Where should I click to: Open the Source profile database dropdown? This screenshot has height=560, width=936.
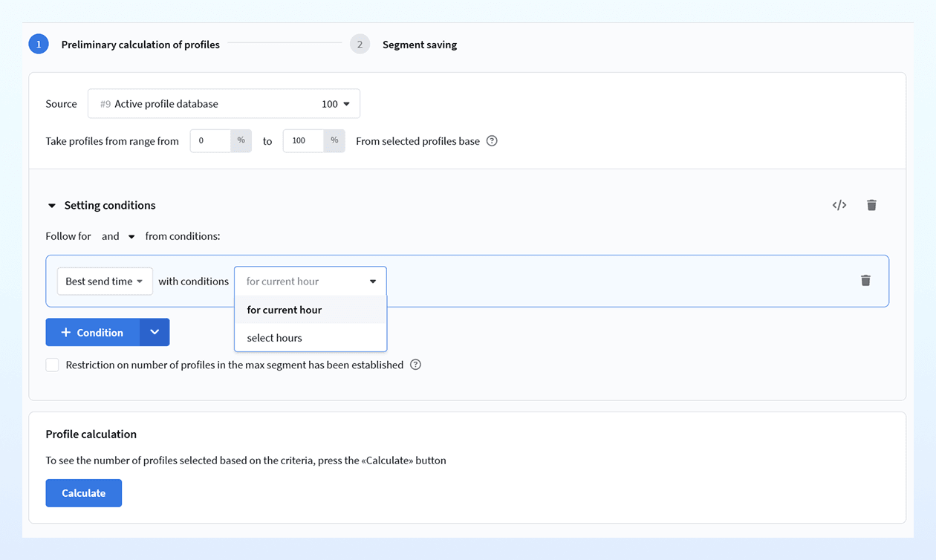pyautogui.click(x=224, y=104)
